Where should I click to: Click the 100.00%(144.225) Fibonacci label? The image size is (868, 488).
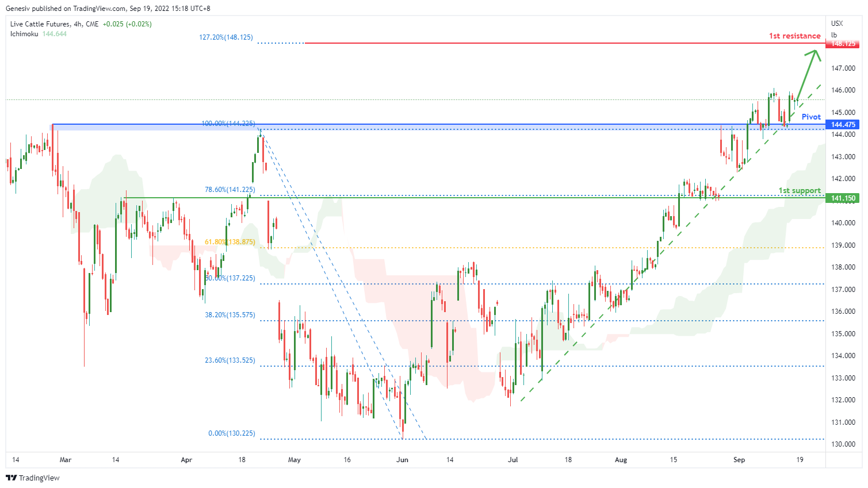[x=228, y=124]
